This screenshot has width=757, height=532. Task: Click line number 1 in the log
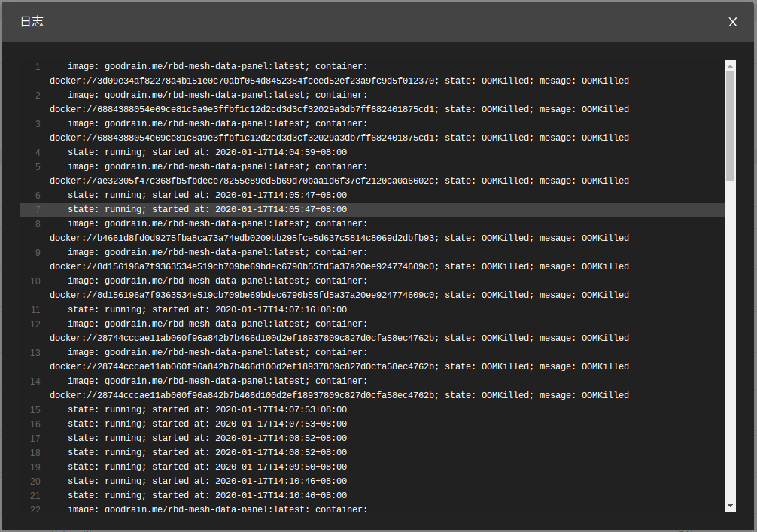click(38, 66)
